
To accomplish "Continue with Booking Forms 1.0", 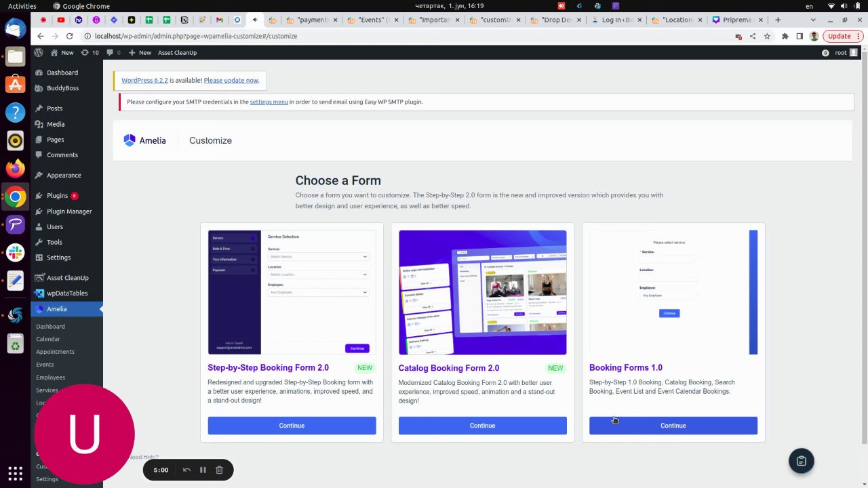I will tap(673, 426).
